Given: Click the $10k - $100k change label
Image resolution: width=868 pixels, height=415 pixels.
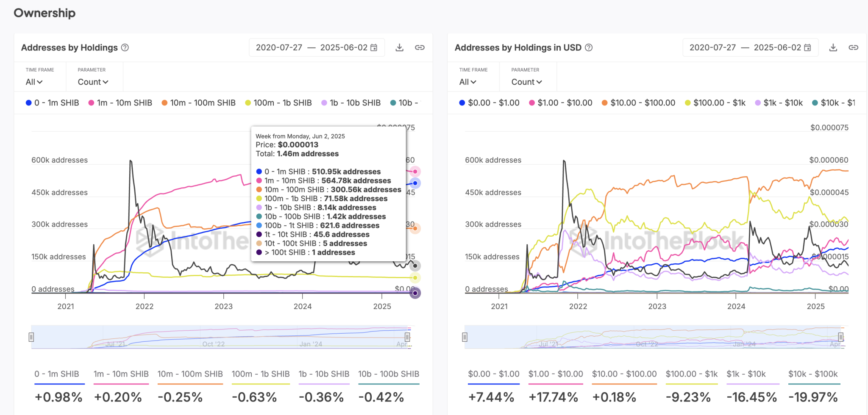Looking at the screenshot, I should point(813,397).
